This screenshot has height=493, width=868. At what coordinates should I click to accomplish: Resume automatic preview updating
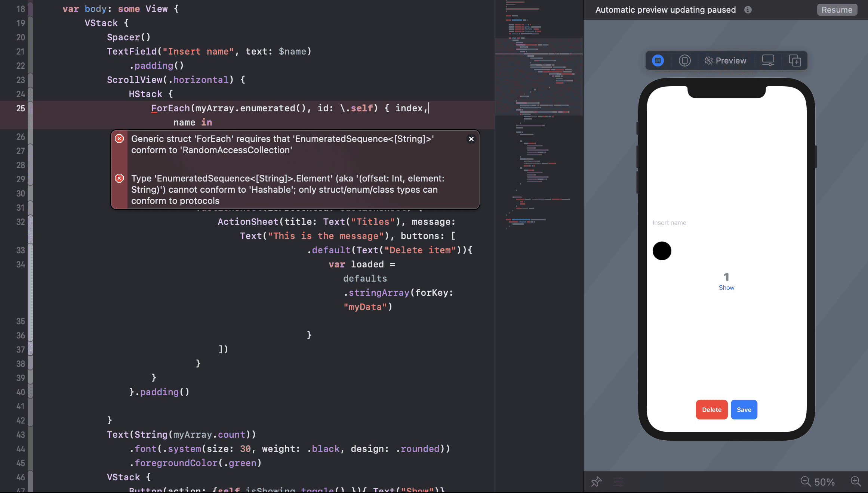point(837,10)
